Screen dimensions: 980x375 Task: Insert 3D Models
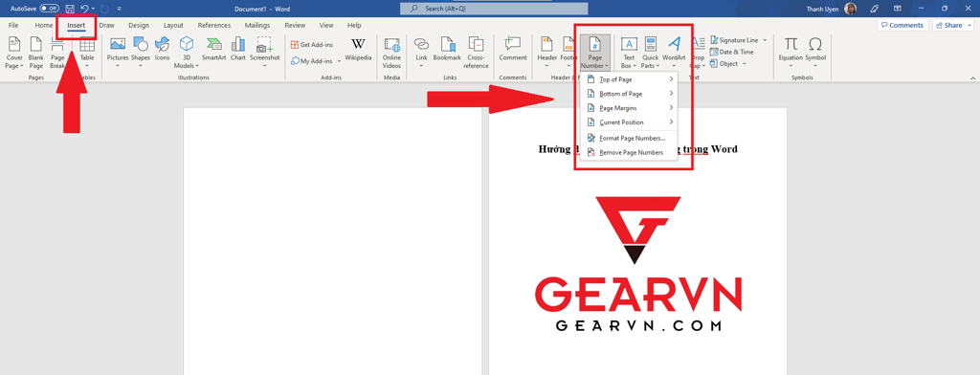point(187,53)
